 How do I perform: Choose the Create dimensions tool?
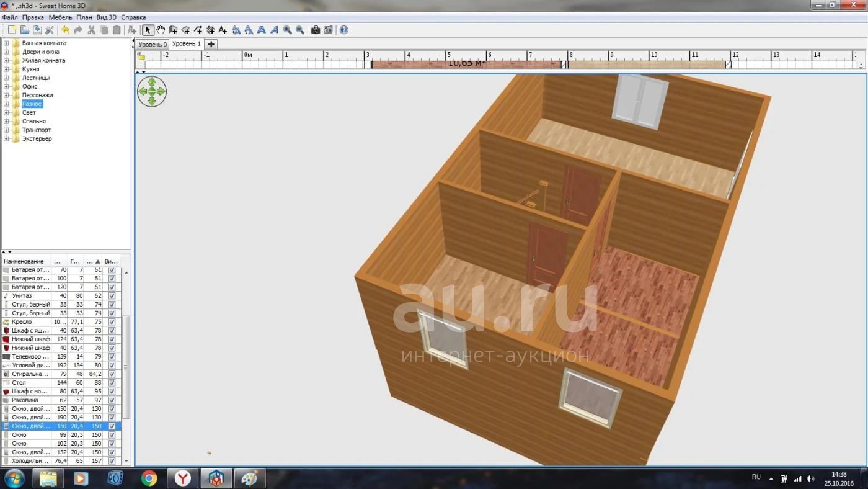click(211, 30)
